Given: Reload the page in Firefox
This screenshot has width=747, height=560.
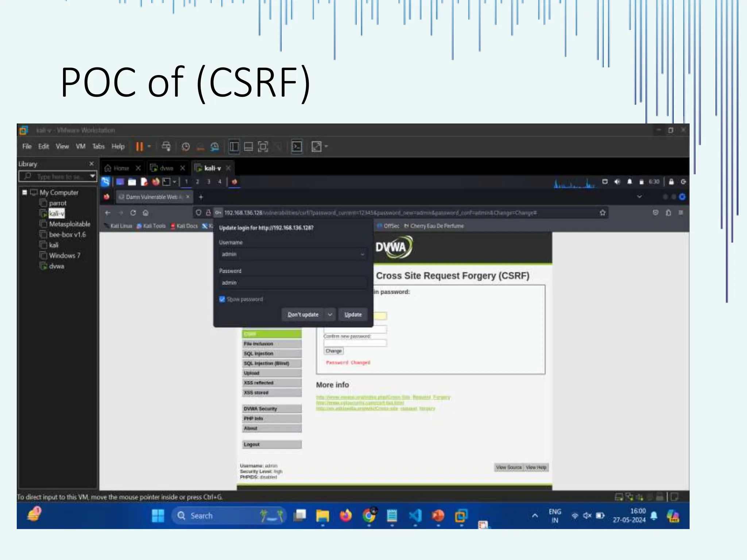Looking at the screenshot, I should click(133, 213).
